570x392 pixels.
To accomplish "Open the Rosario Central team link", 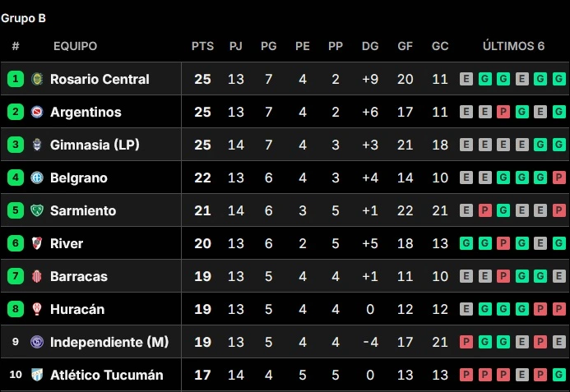I will coord(100,79).
